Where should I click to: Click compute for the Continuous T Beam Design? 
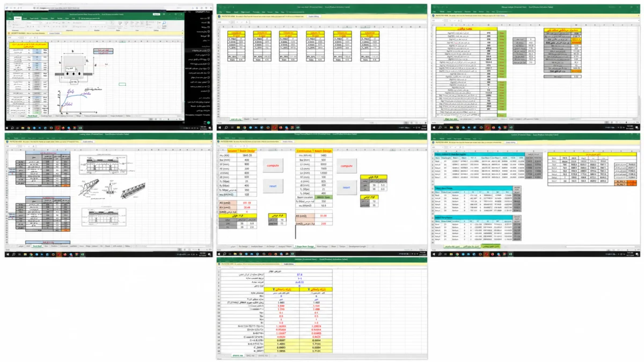point(346,166)
